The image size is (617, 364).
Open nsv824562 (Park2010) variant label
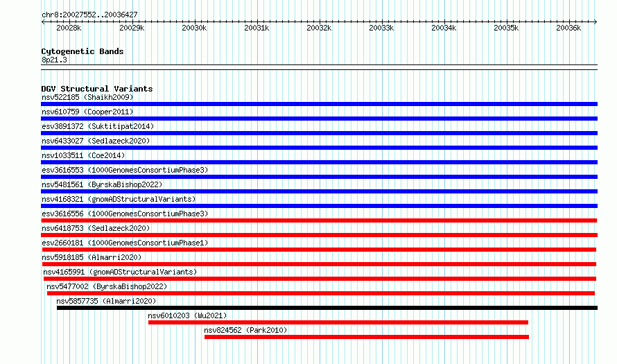pyautogui.click(x=245, y=330)
